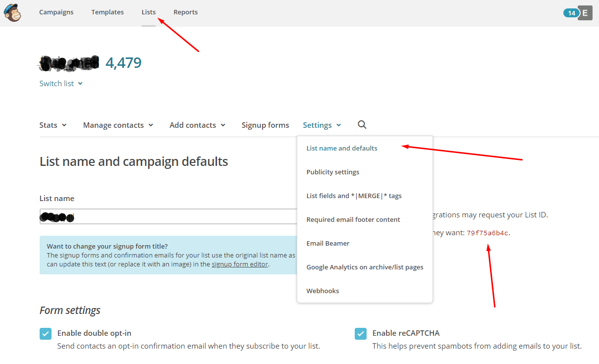Viewport: 599px width, 364px height.
Task: Open the Reports tab
Action: click(186, 12)
